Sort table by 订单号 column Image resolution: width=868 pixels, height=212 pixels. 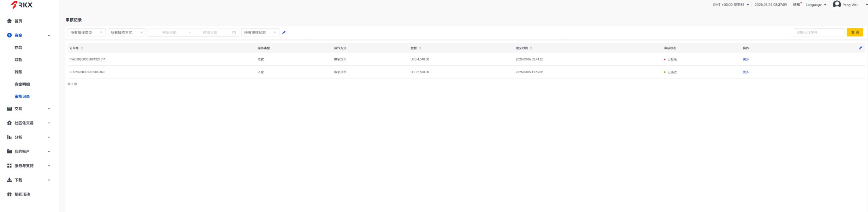coord(82,48)
